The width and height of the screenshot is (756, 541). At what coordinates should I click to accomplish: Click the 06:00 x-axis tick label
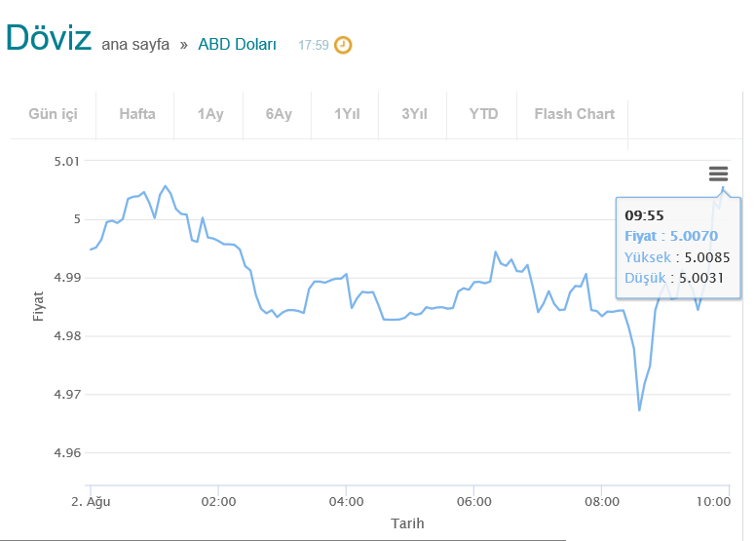(x=473, y=502)
